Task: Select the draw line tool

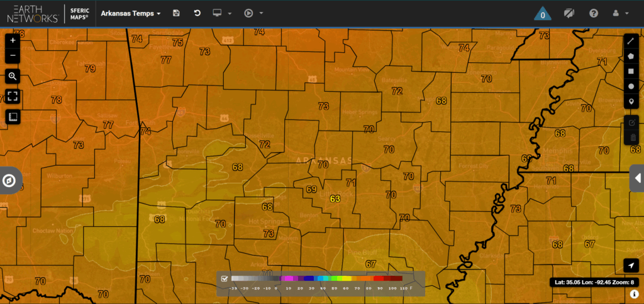Action: click(x=631, y=41)
